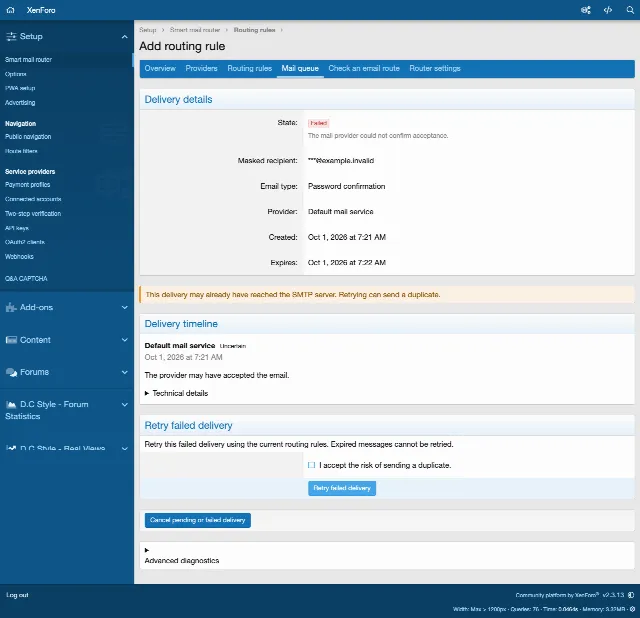Open Connected accounts in the sidebar

tap(33, 199)
